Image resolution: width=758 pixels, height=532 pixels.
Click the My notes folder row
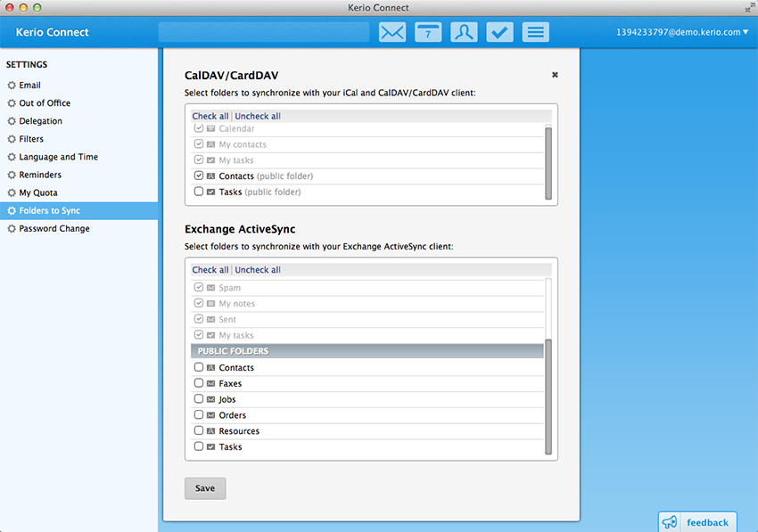pyautogui.click(x=367, y=304)
